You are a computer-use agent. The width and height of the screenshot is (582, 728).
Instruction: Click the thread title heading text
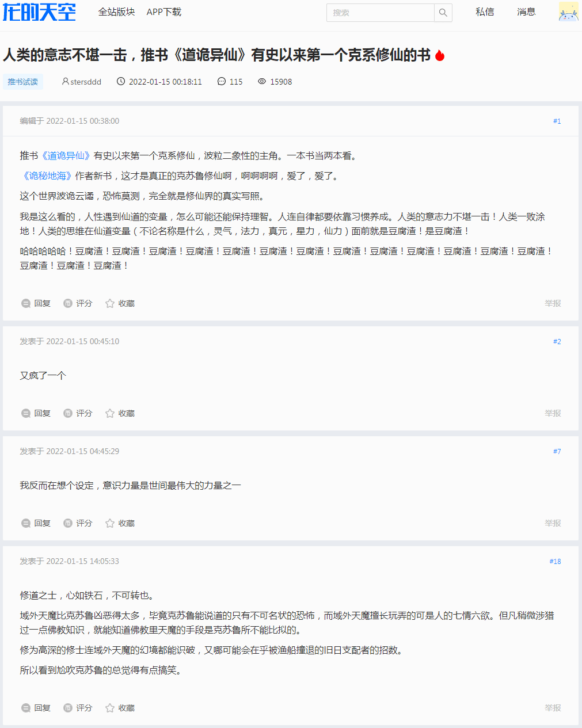point(217,55)
